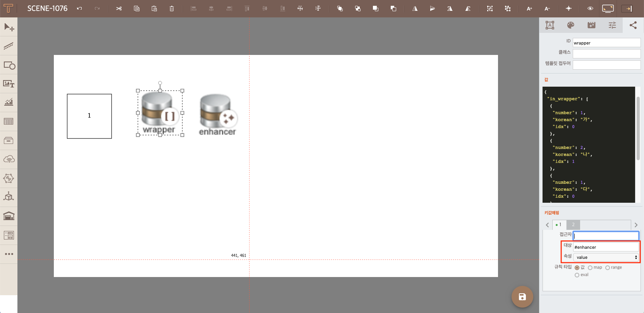This screenshot has height=313, width=644.
Task: Click the SCENE-1076 title
Action: click(47, 9)
